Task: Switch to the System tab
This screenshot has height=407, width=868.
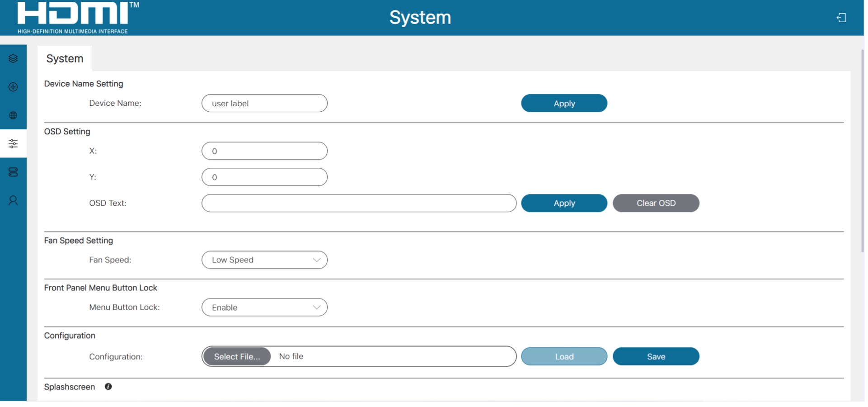Action: 65,59
